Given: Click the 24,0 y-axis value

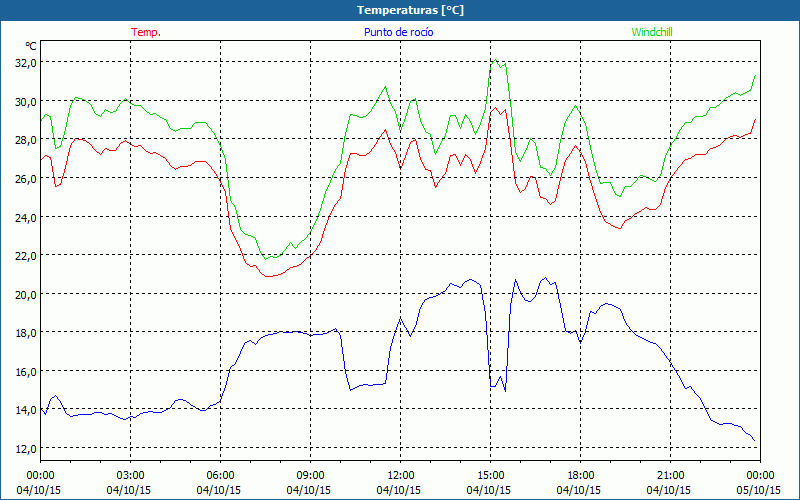Looking at the screenshot, I should point(26,218).
